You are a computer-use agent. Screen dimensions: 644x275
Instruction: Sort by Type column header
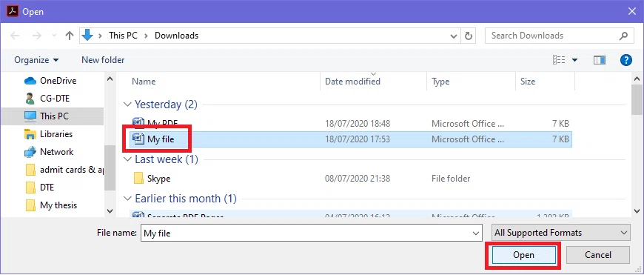tap(440, 82)
